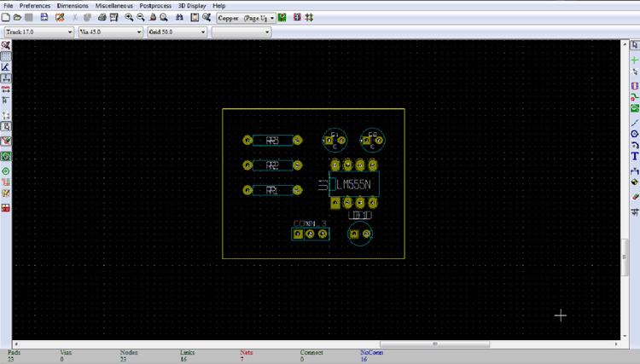This screenshot has height=364, width=640.
Task: Open the 3D Display menu
Action: coord(192,6)
